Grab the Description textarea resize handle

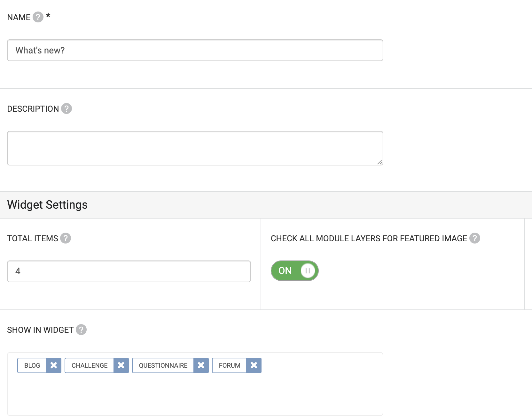tap(380, 162)
